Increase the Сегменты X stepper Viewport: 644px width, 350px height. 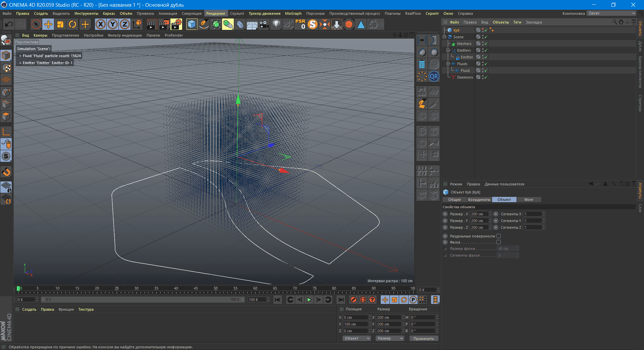click(543, 213)
